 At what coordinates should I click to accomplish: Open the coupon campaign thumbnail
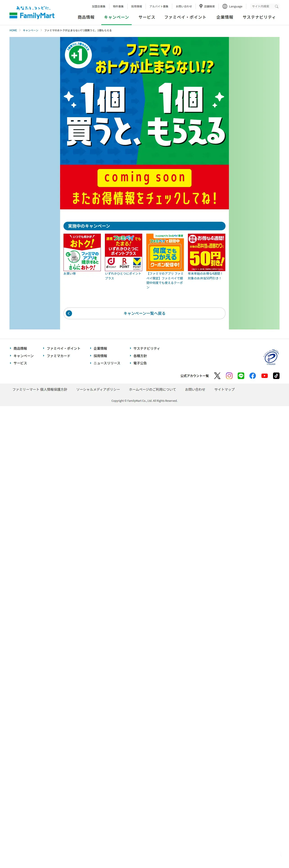[x=165, y=252]
